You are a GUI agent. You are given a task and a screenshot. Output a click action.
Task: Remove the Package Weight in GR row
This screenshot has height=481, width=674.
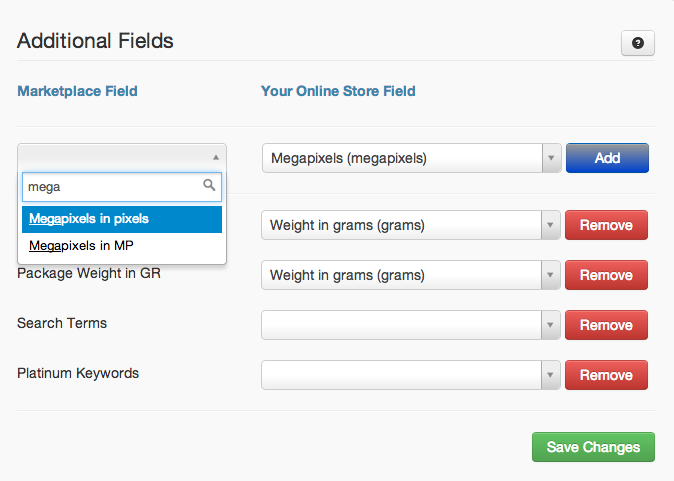606,275
